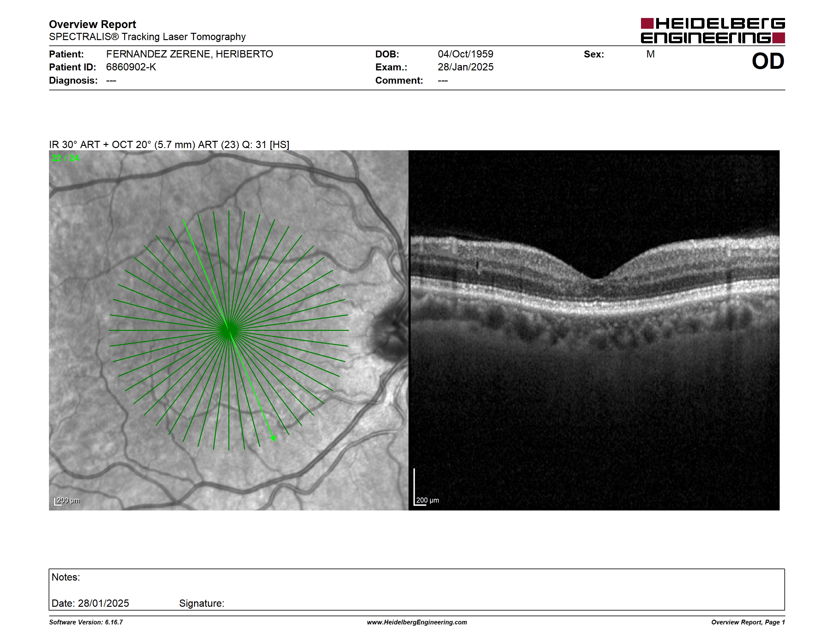The height and width of the screenshot is (644, 834).
Task: Click the Date: 28/01/2025 text
Action: 90,603
